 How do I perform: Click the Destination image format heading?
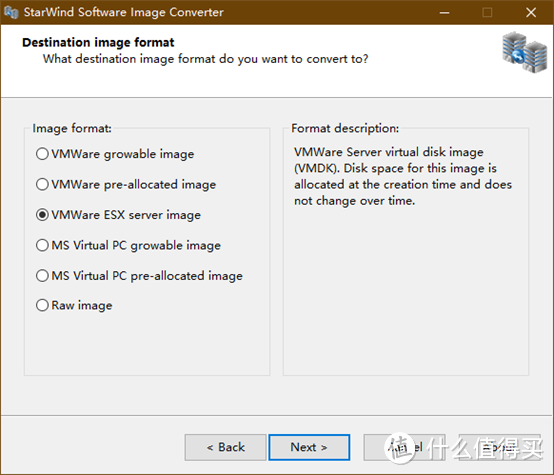tap(98, 42)
